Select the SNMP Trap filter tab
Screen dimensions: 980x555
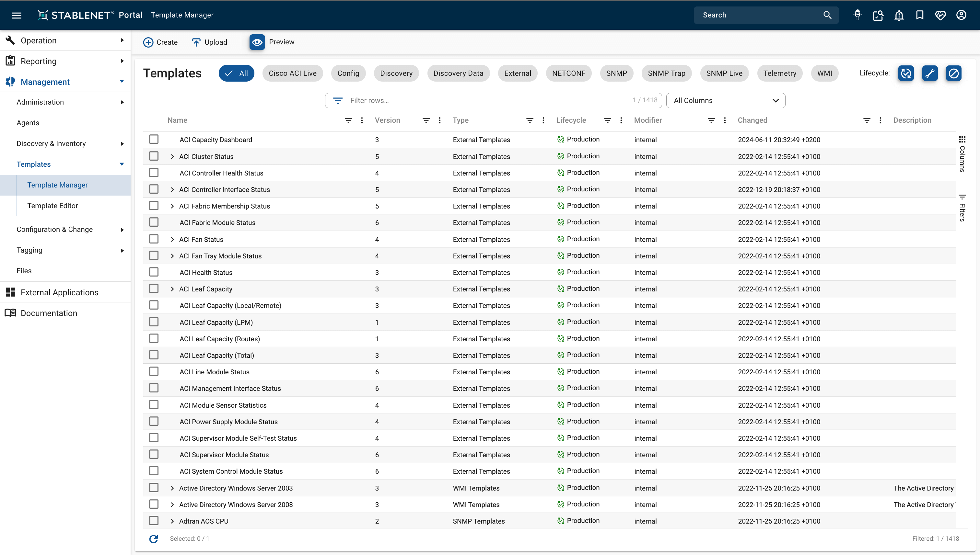click(x=666, y=73)
